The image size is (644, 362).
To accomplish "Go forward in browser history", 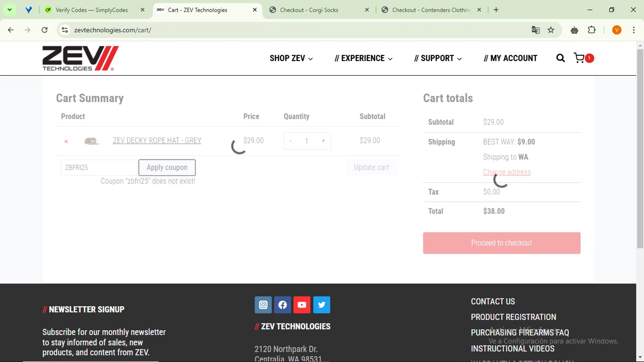I will 27,30.
